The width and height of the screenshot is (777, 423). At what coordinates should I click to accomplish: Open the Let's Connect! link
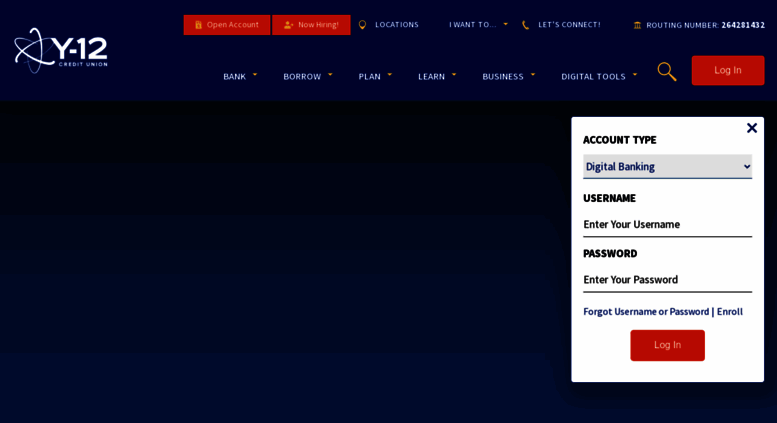[x=569, y=25]
